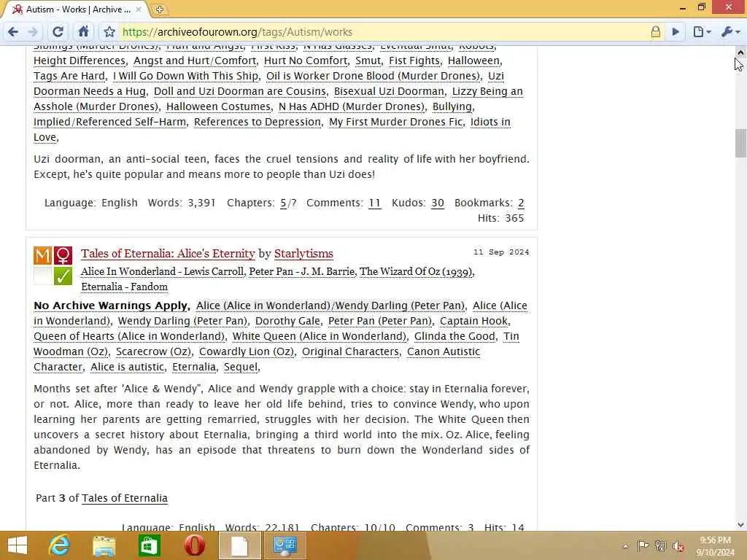The image size is (747, 560).
Task: Open Eternalia - Fandom link
Action: click(x=124, y=287)
